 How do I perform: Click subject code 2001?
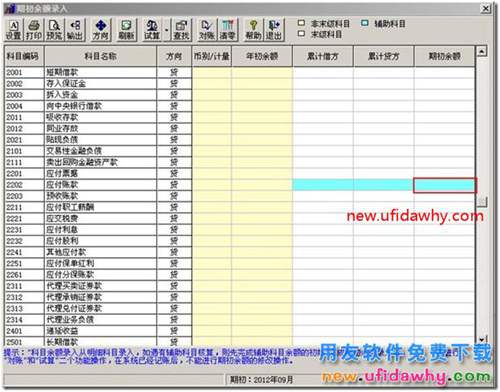(14, 73)
